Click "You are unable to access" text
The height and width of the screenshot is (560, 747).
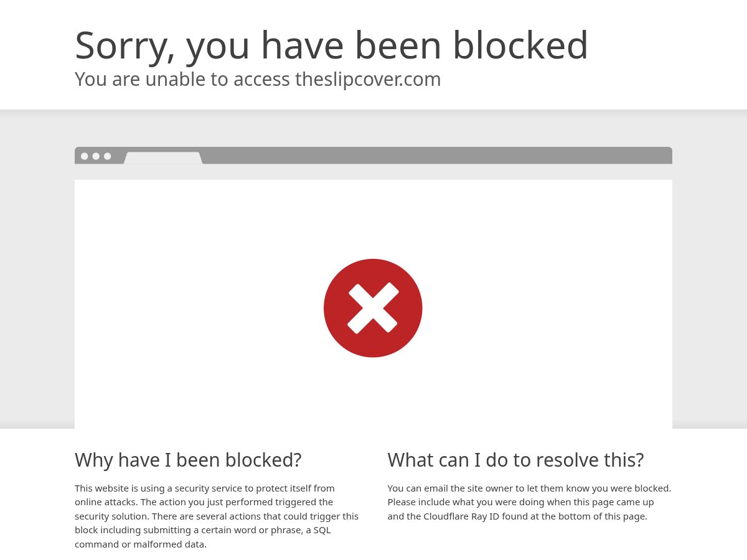[182, 79]
